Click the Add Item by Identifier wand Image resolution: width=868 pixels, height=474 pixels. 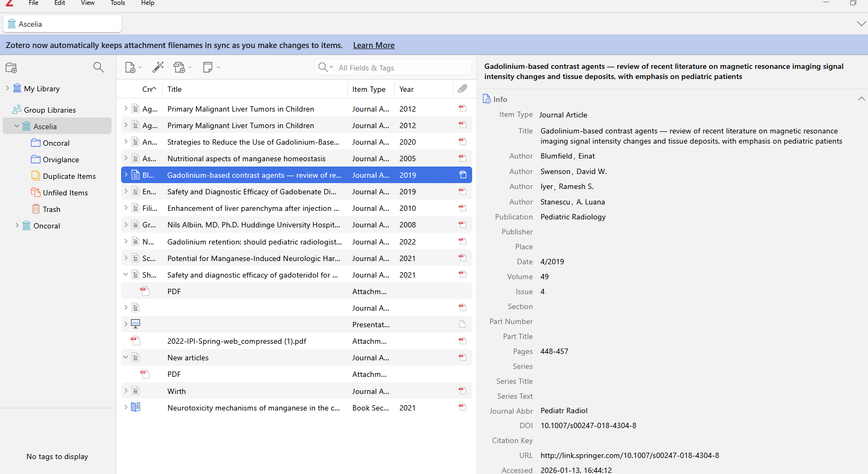[x=158, y=67]
